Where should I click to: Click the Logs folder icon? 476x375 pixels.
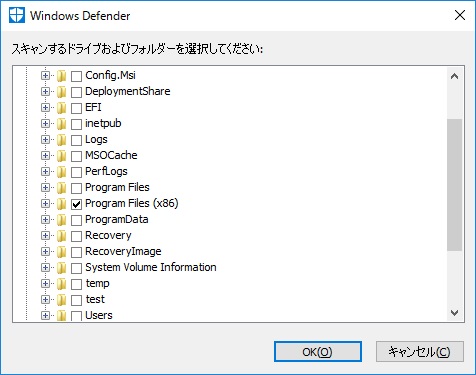tap(61, 140)
